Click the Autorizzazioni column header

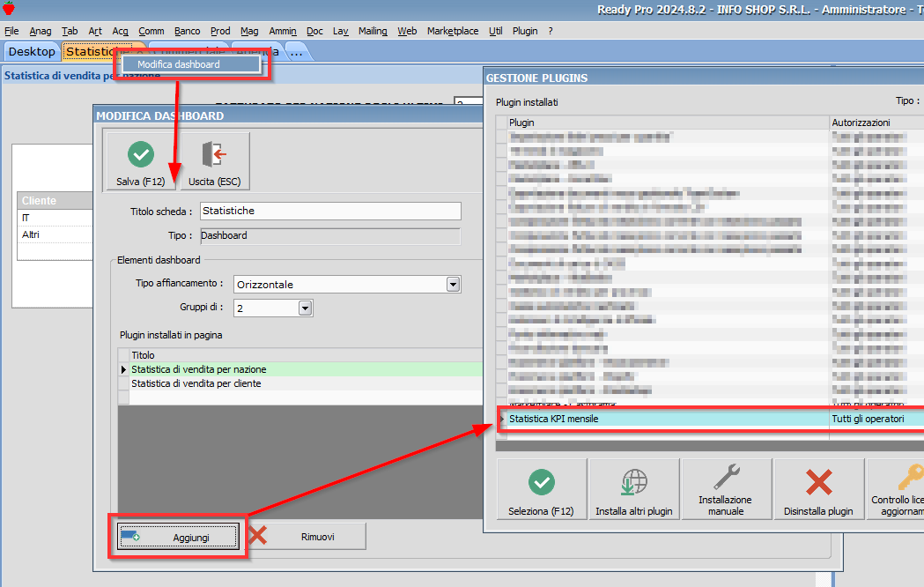pyautogui.click(x=876, y=123)
